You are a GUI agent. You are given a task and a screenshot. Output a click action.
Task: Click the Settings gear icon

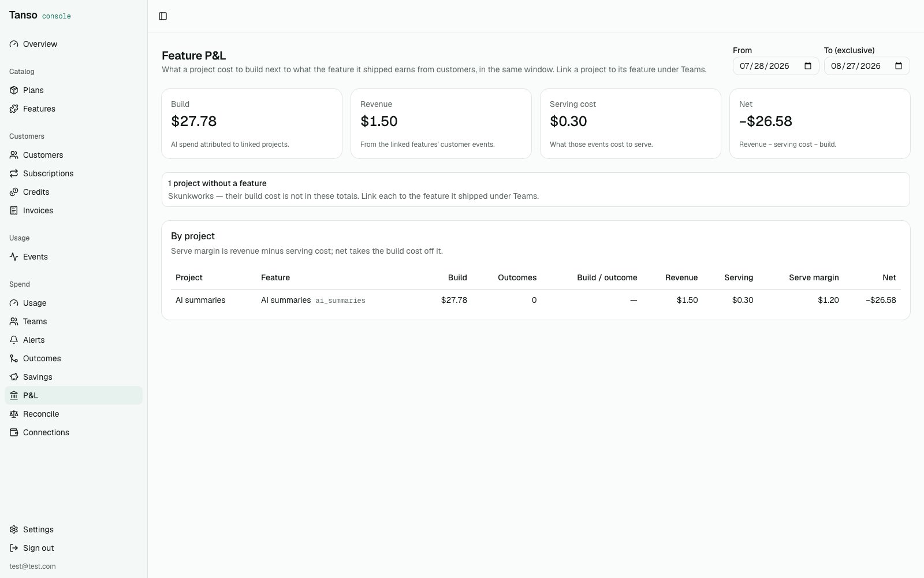[14, 529]
